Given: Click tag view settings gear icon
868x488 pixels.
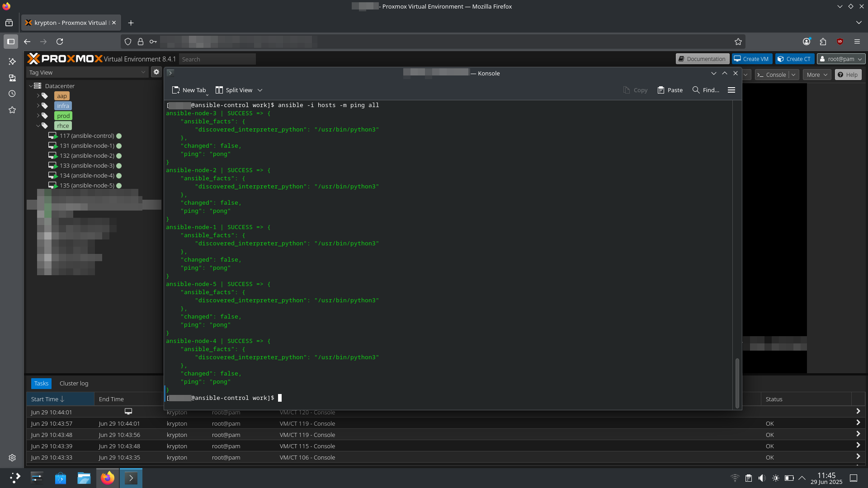Looking at the screenshot, I should coord(156,72).
